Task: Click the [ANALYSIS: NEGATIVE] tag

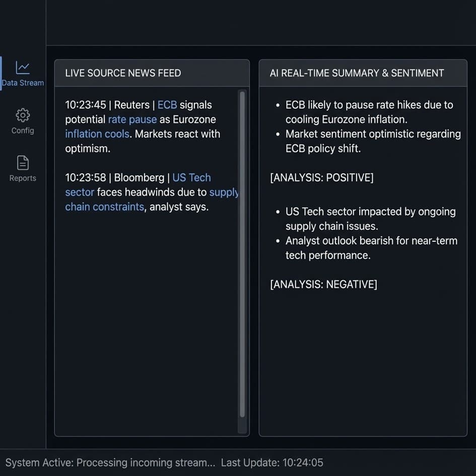Action: 323,285
